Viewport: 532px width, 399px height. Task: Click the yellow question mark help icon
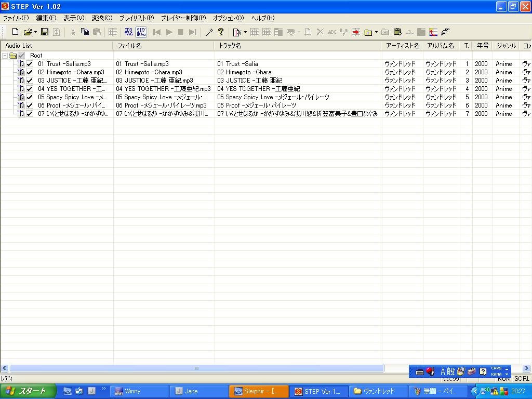[221, 32]
